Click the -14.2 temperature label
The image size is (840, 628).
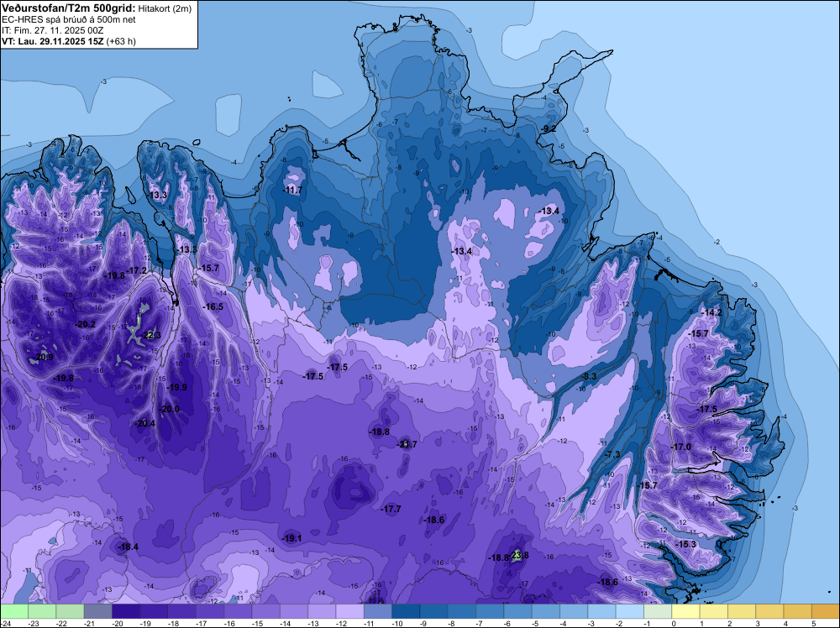tap(712, 312)
